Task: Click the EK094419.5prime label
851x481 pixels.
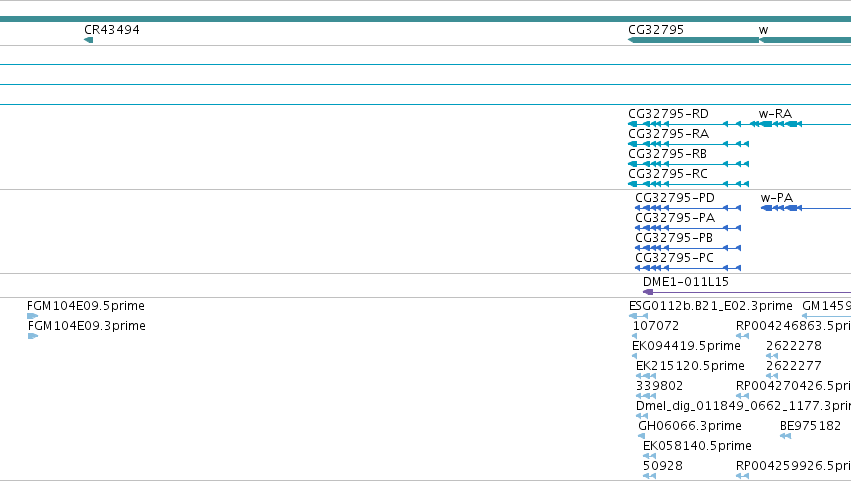Action: pos(686,346)
